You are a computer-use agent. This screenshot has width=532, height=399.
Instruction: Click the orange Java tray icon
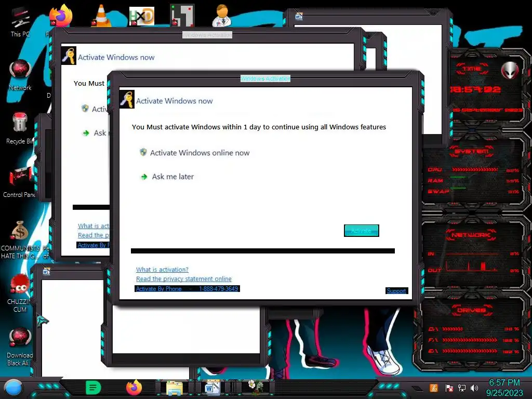(x=434, y=388)
